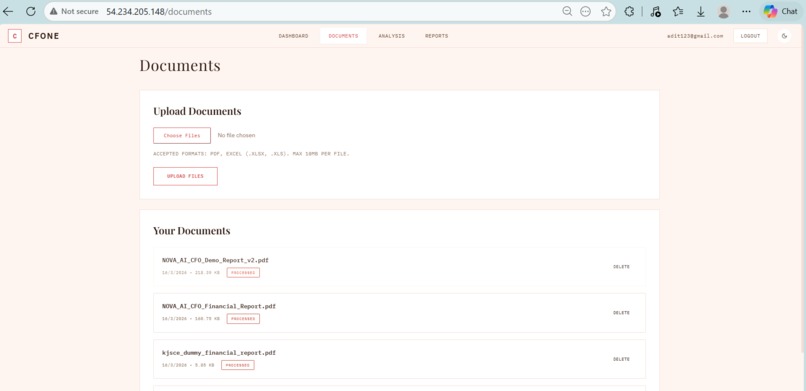Open the browser profile avatar
The height and width of the screenshot is (391, 806).
point(723,11)
